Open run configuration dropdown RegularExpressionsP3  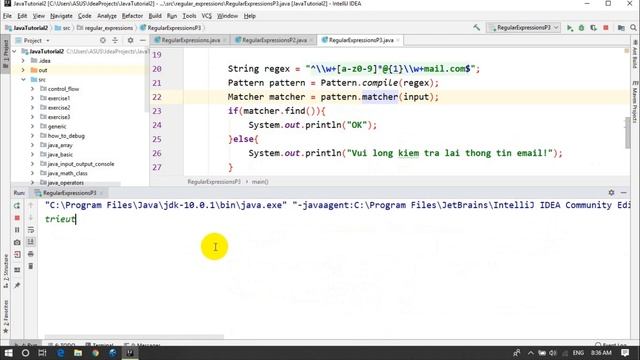pos(524,28)
